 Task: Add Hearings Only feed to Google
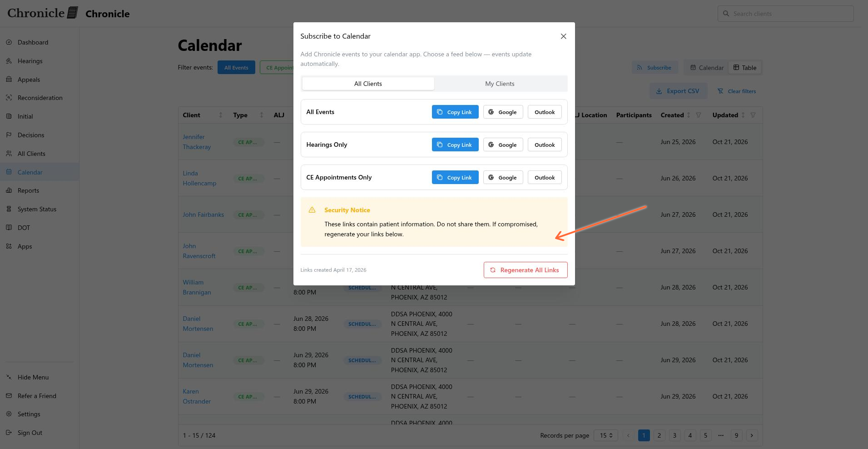(x=503, y=145)
